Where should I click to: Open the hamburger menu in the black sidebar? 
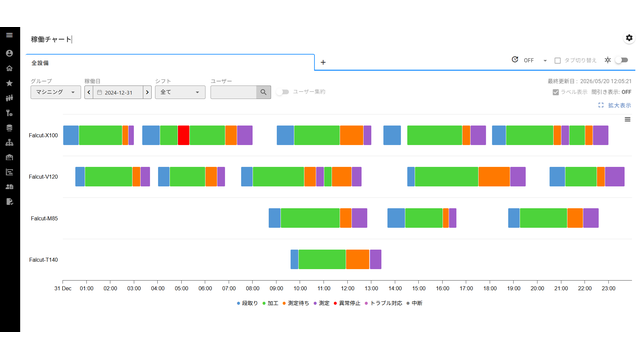[9, 35]
